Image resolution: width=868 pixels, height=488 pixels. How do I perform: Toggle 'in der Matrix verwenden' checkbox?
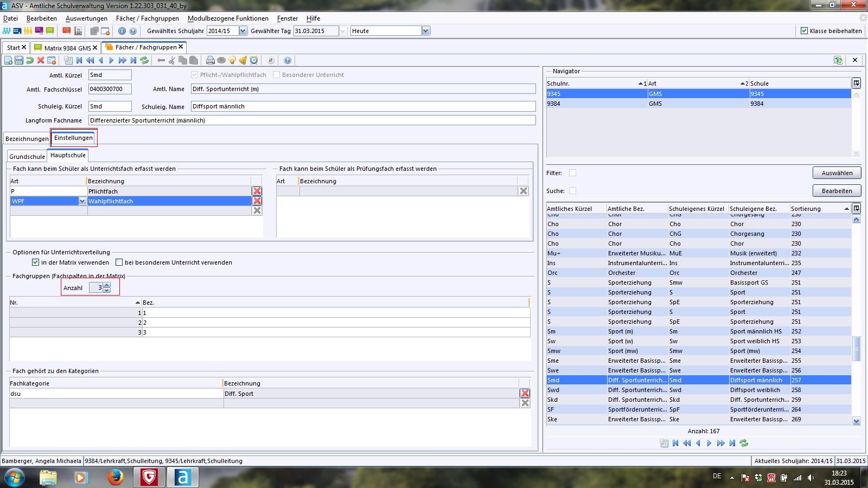point(35,262)
